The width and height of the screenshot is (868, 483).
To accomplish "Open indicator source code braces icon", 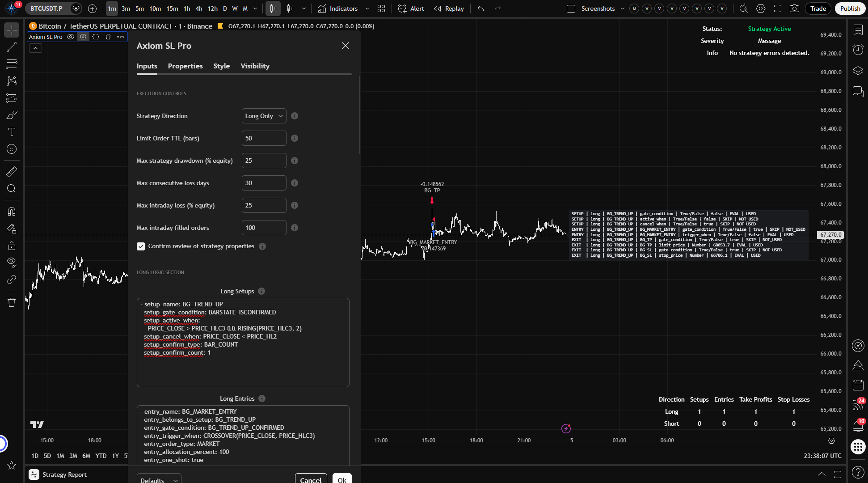I will pyautogui.click(x=96, y=37).
